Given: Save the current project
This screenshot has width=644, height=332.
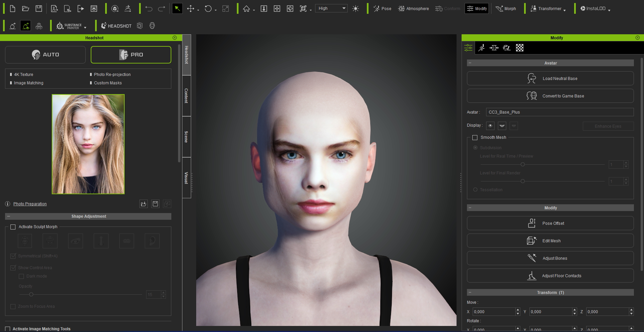Looking at the screenshot, I should (39, 9).
